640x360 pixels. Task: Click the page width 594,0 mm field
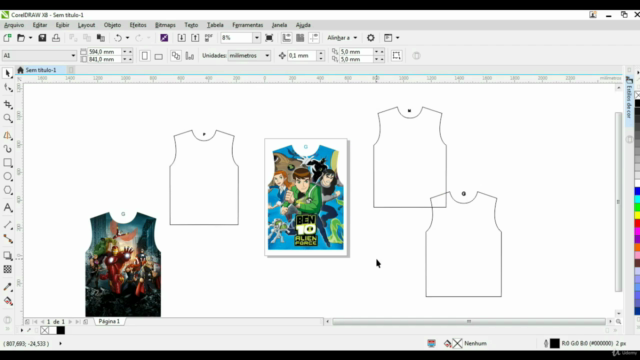(104, 52)
